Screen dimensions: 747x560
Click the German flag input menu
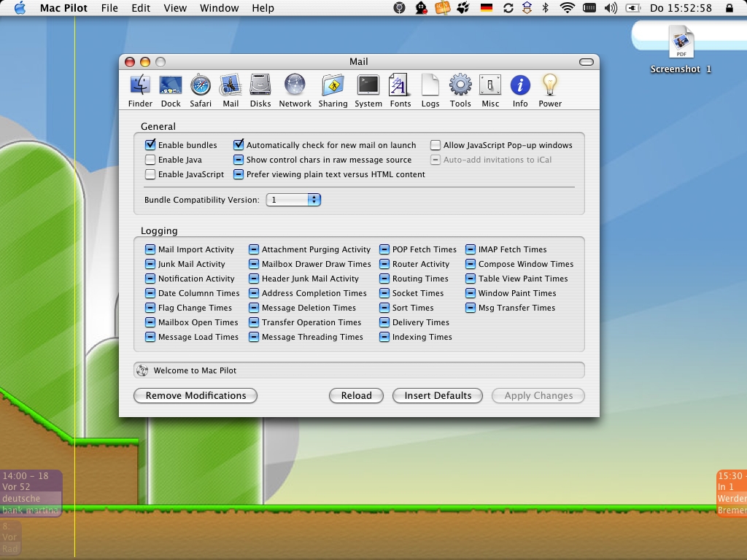(x=487, y=8)
